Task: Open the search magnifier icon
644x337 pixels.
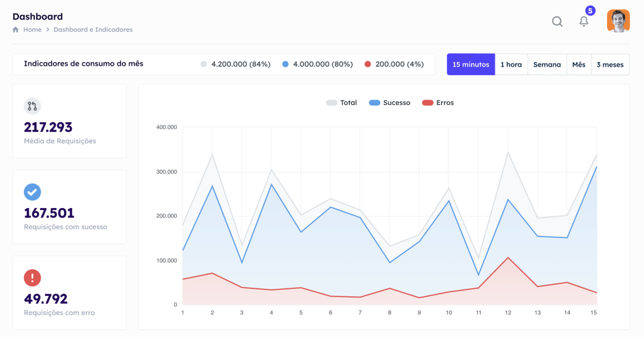Action: (557, 21)
